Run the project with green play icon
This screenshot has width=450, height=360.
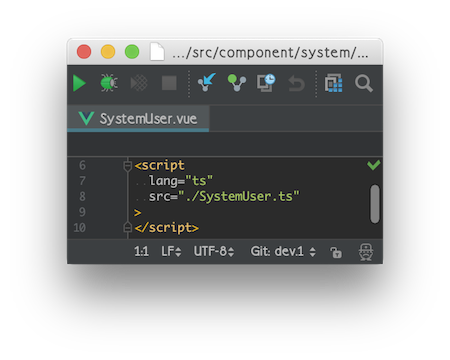[79, 83]
